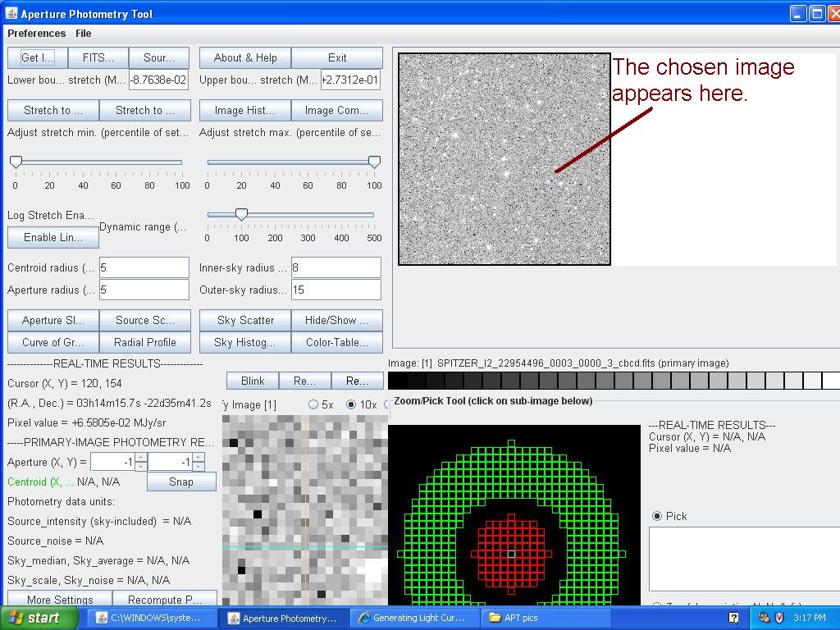Click the help question-mark icon in taskbar
Viewport: 840px width, 630px height.
[733, 618]
